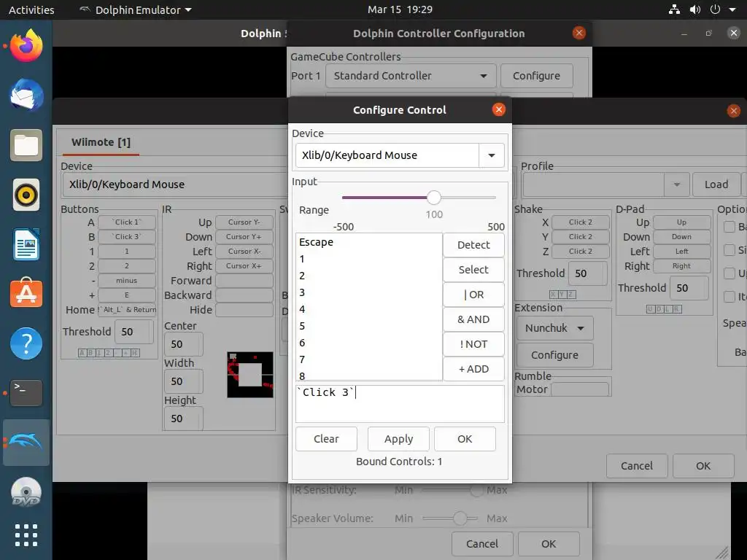This screenshot has width=747, height=560.
Task: Open Ubuntu Software store icon
Action: pyautogui.click(x=26, y=293)
